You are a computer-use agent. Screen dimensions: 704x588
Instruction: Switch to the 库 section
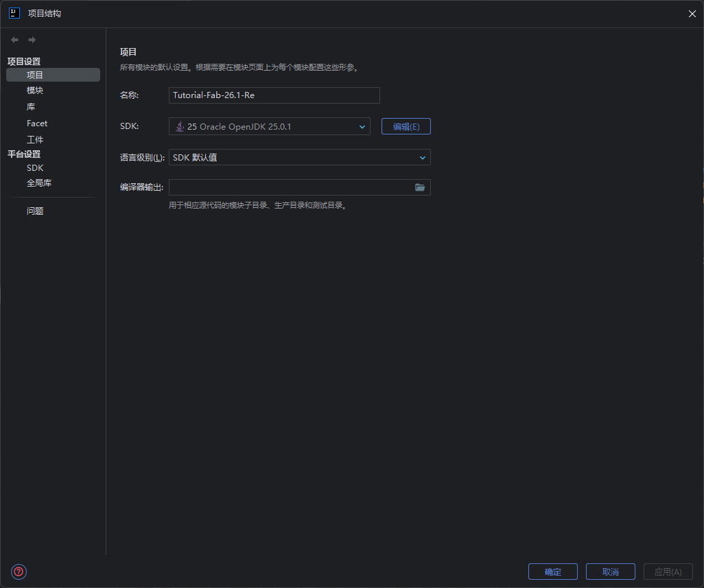tap(31, 107)
